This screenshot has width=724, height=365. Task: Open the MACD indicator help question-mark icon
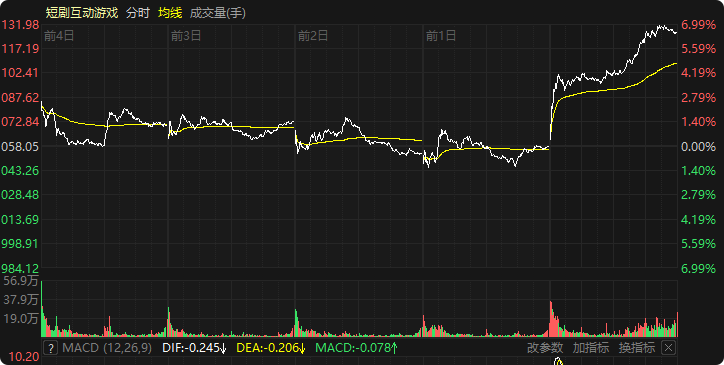50,347
